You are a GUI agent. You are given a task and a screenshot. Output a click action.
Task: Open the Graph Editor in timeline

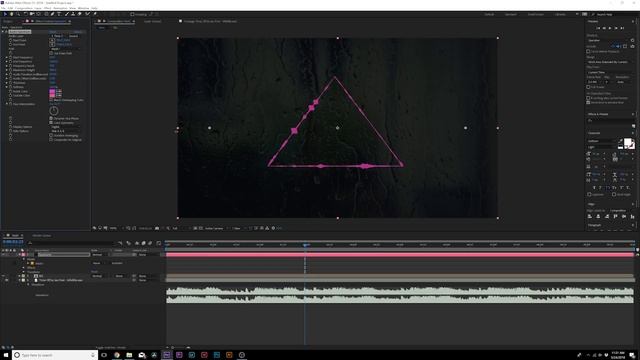(158, 243)
